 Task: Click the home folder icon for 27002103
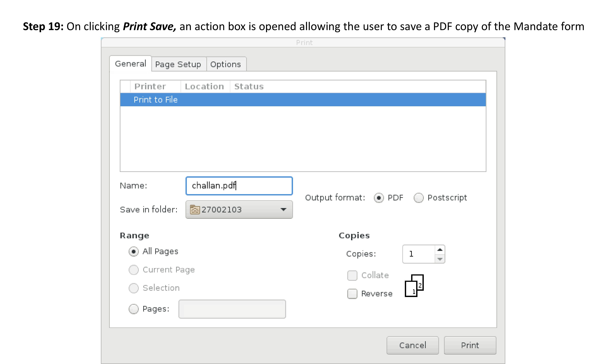pyautogui.click(x=195, y=210)
